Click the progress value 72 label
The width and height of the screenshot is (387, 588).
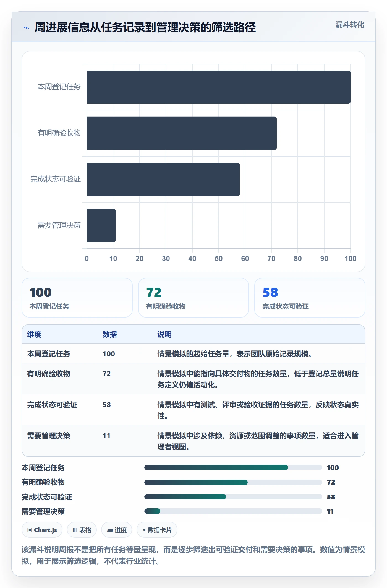(x=331, y=482)
